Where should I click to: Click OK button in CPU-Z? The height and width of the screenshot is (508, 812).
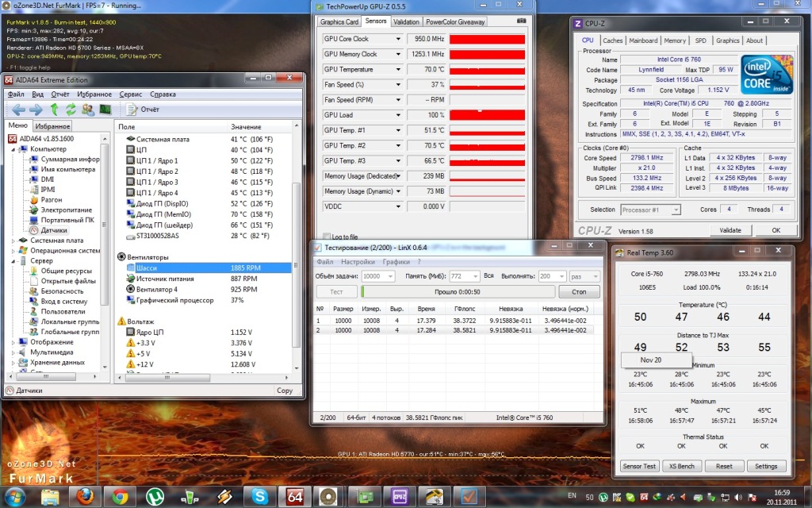pos(776,230)
